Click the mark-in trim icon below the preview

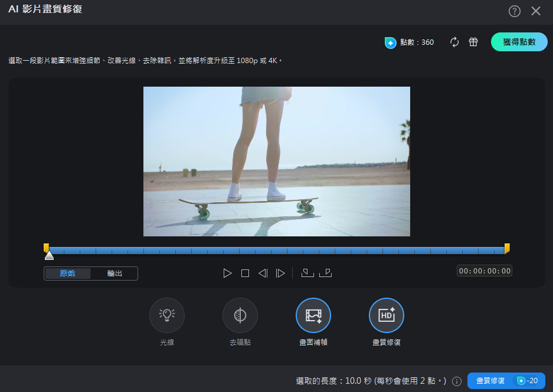coord(307,273)
